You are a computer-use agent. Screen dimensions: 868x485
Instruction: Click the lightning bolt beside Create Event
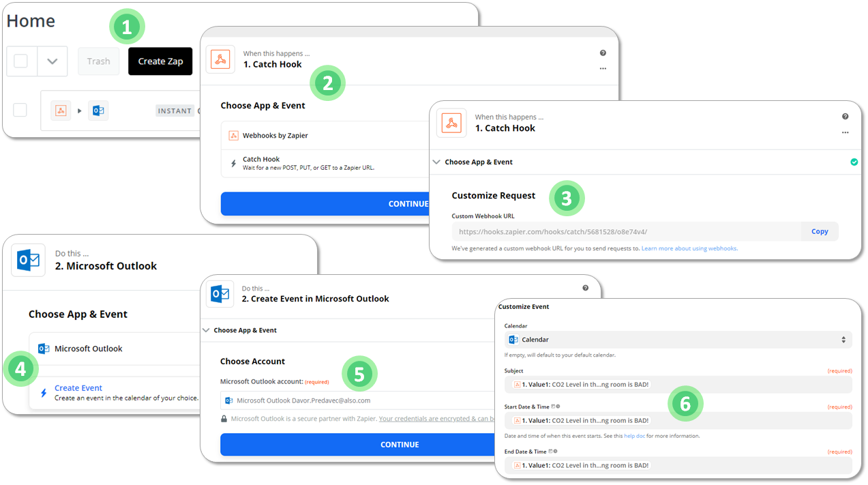[44, 393]
